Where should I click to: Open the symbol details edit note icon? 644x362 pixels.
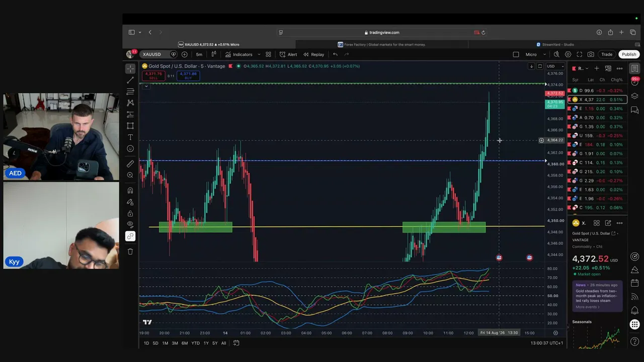pyautogui.click(x=608, y=223)
